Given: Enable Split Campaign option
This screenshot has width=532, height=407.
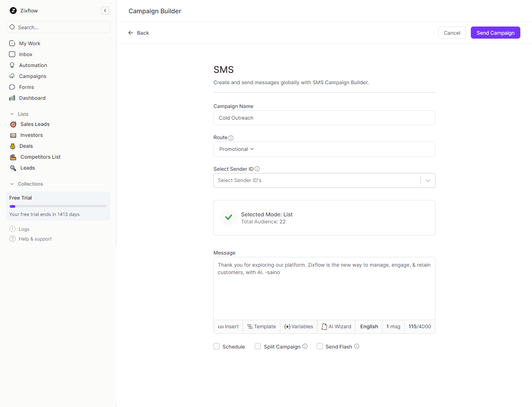Looking at the screenshot, I should point(257,346).
